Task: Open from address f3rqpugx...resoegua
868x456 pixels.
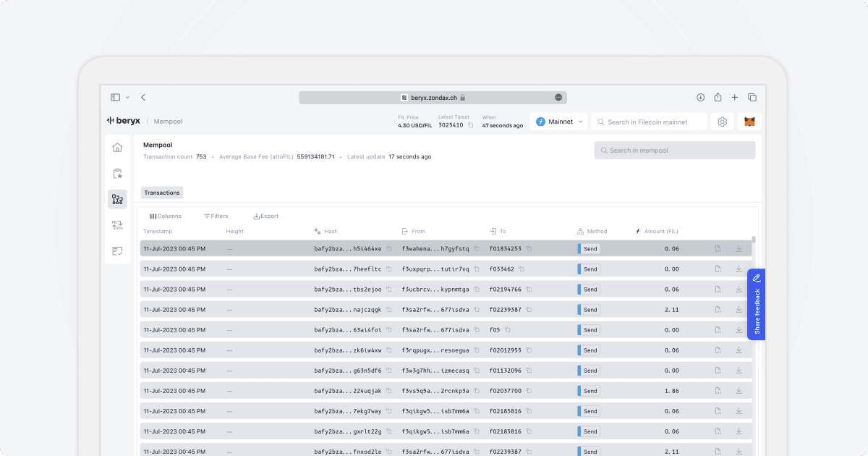Action: tap(435, 350)
